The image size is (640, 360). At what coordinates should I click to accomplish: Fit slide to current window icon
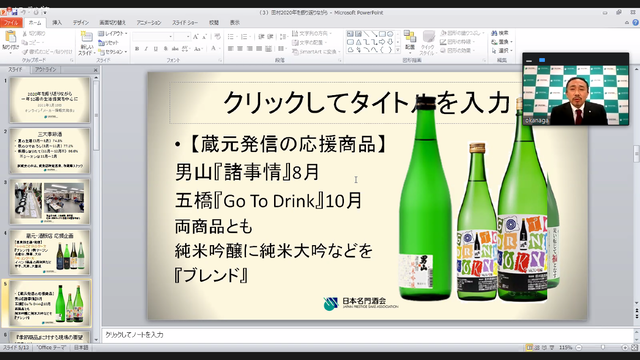coord(634,347)
